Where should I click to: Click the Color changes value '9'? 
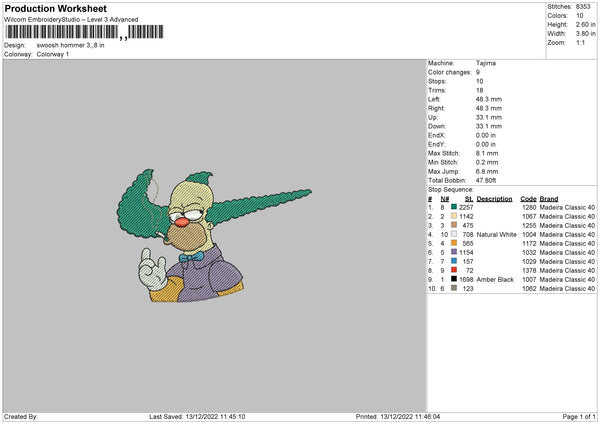pyautogui.click(x=478, y=72)
